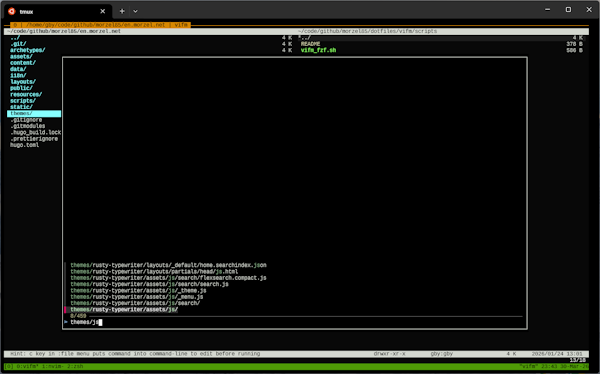This screenshot has width=600, height=374.
Task: Open the resources/ directory
Action: pos(26,94)
